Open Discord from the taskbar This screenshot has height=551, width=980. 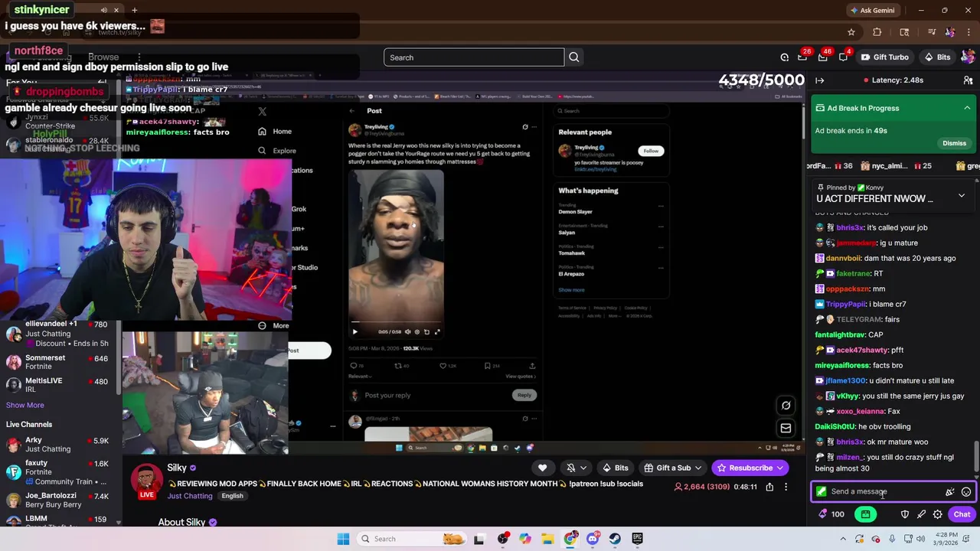593,539
